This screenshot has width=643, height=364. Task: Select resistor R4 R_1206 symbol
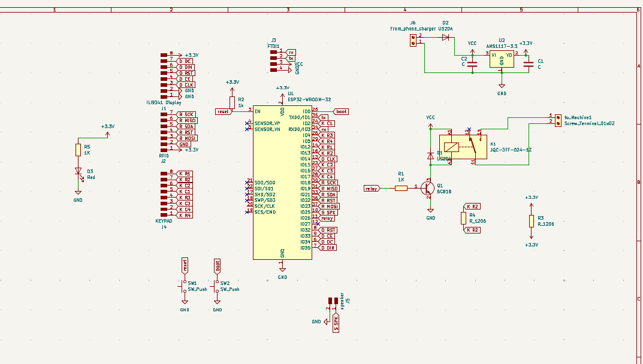(x=463, y=218)
